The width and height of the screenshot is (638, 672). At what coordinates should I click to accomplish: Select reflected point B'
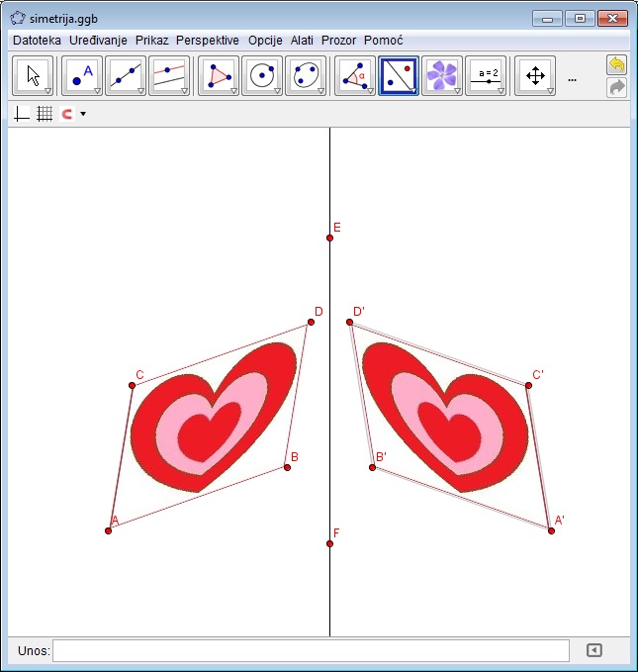(x=372, y=467)
